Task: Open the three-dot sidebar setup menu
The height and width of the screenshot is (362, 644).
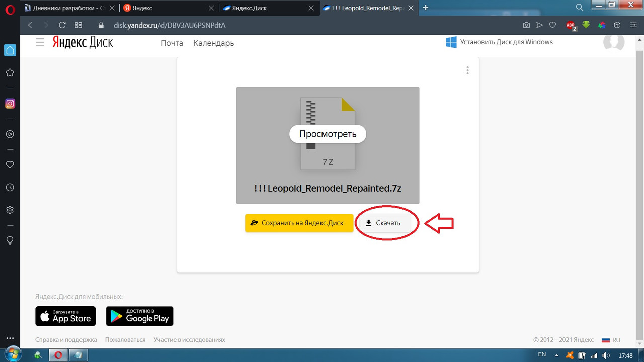Action: (10, 339)
